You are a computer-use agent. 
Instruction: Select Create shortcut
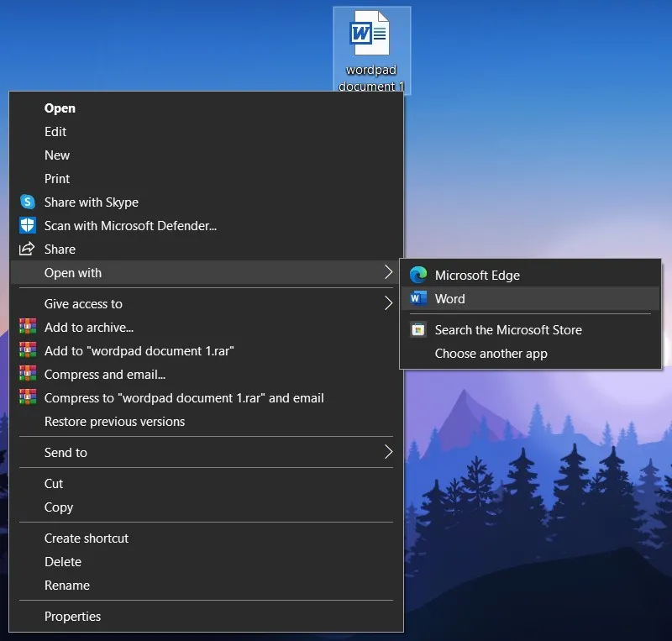[x=87, y=538]
